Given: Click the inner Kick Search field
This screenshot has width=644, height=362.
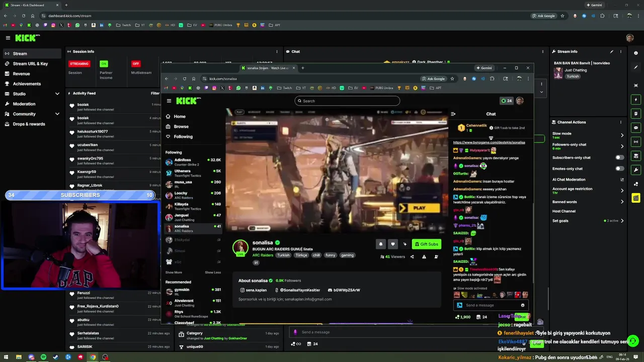Looking at the screenshot, I should point(347,101).
